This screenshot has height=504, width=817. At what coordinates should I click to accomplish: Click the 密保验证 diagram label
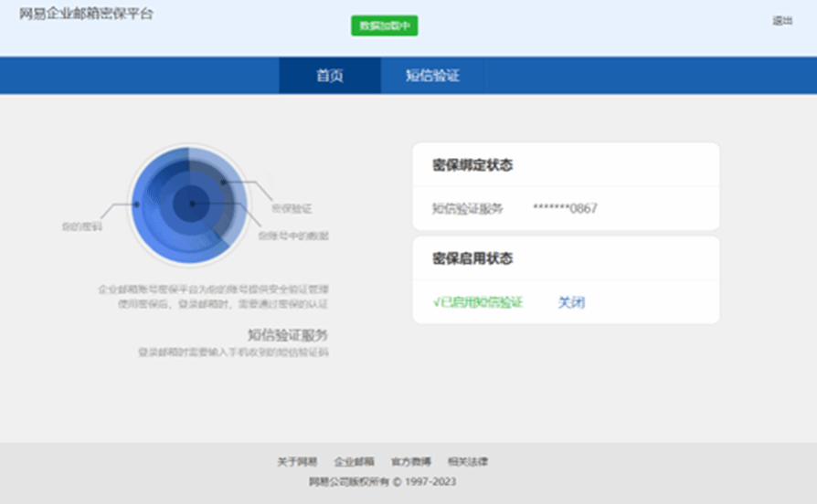pyautogui.click(x=292, y=209)
